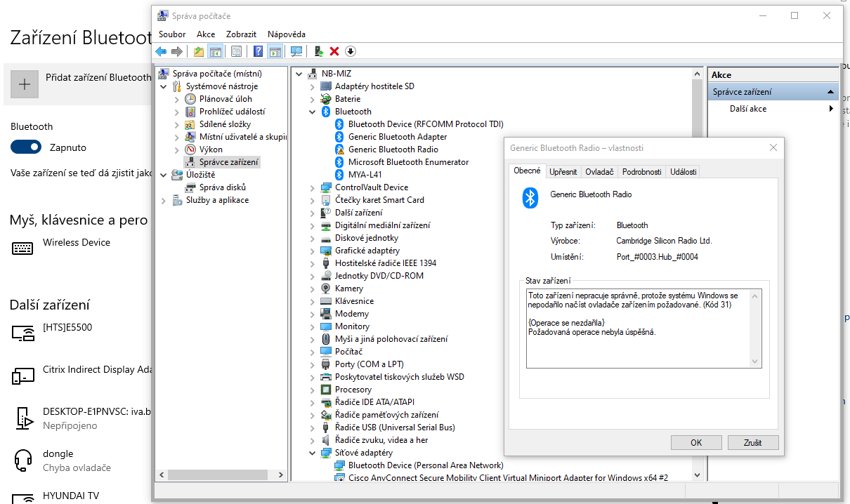
Task: Open the Události tab in properties
Action: pos(683,172)
